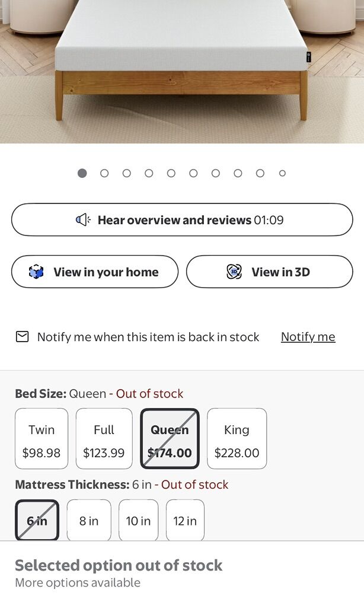Click the Notify me link
The height and width of the screenshot is (605, 364).
[308, 337]
